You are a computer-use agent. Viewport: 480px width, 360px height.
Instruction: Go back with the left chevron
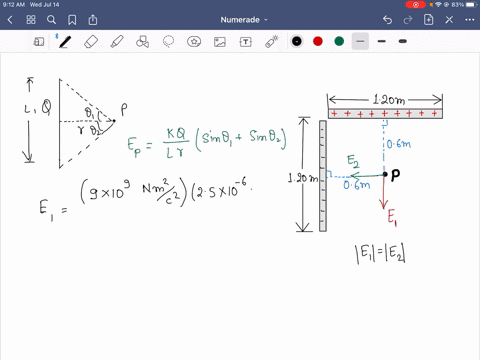[x=10, y=20]
